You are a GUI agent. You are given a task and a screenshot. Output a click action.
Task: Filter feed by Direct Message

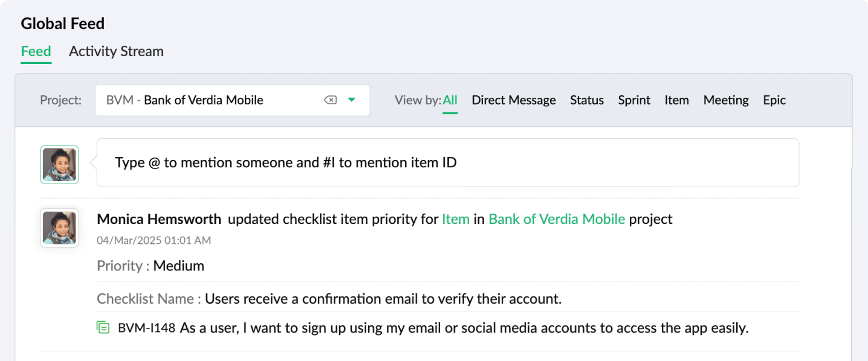513,100
